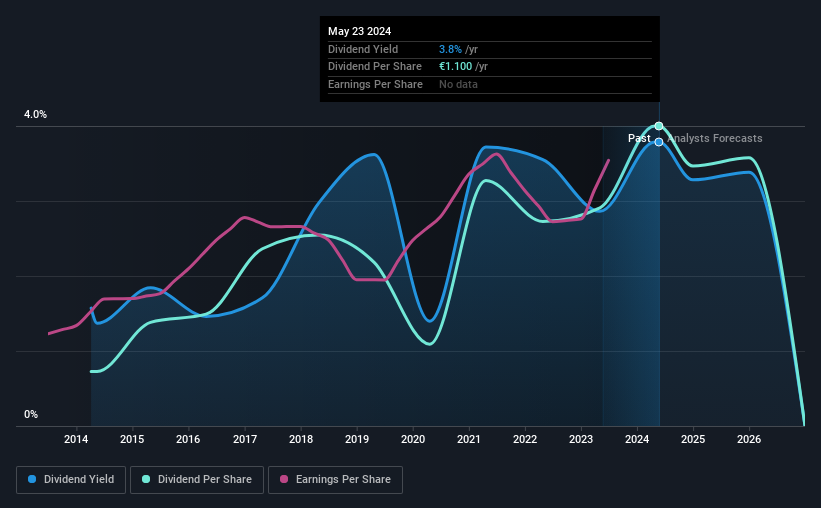Click the 2022 x-axis label
The width and height of the screenshot is (821, 508).
pos(525,439)
